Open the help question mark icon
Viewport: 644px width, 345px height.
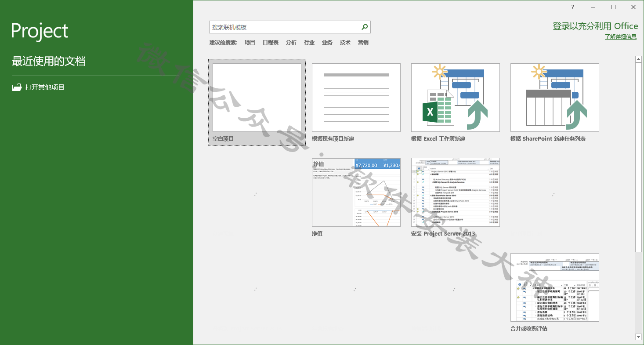pyautogui.click(x=573, y=7)
